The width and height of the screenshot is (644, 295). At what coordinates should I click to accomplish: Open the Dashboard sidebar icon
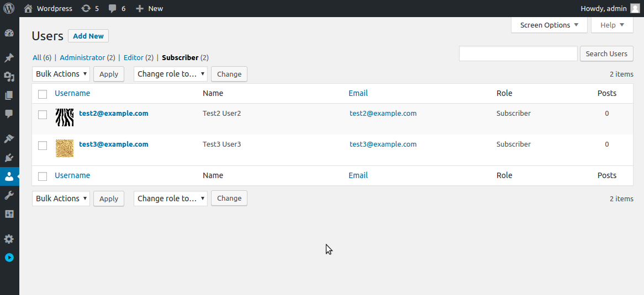pos(9,34)
